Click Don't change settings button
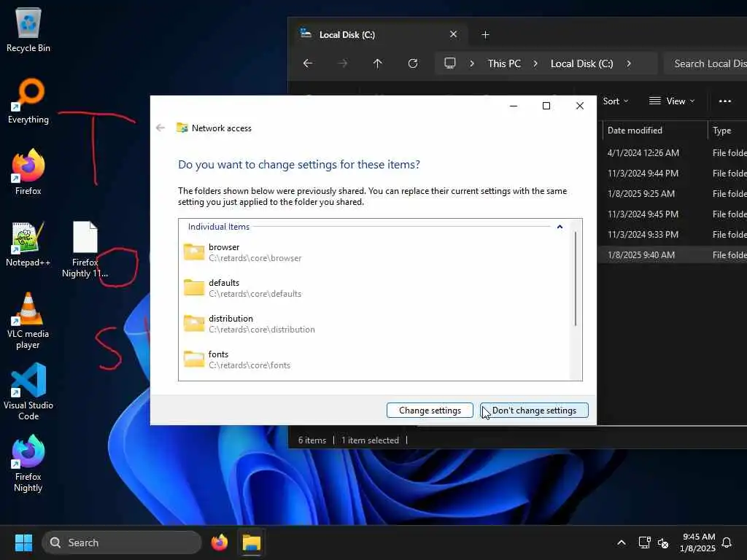The image size is (747, 560). [534, 411]
